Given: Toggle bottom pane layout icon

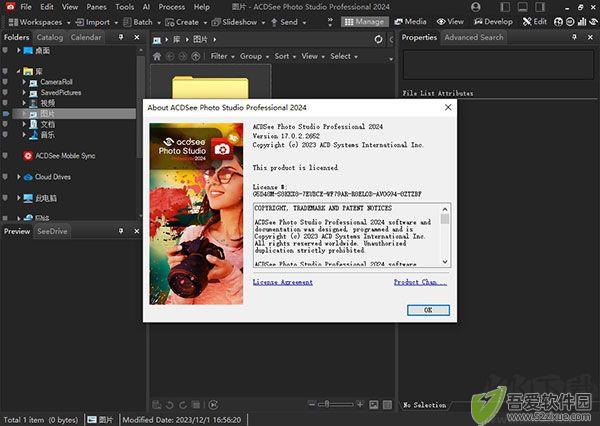Looking at the screenshot, I should click(523, 7).
